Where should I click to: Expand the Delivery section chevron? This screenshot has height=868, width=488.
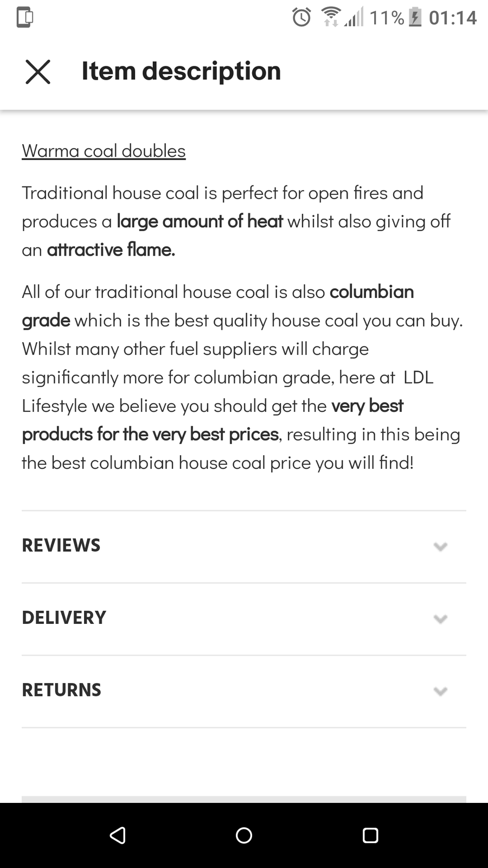tap(440, 618)
